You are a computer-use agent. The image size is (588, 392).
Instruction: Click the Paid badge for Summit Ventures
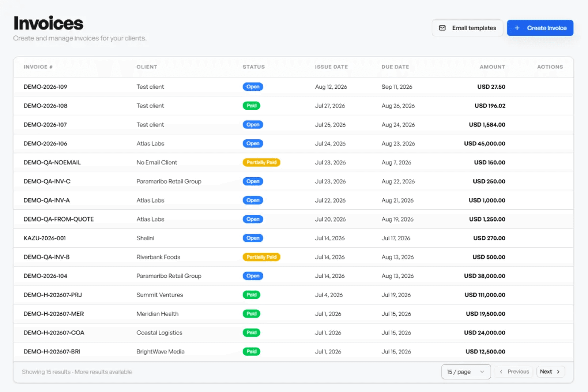click(x=251, y=295)
